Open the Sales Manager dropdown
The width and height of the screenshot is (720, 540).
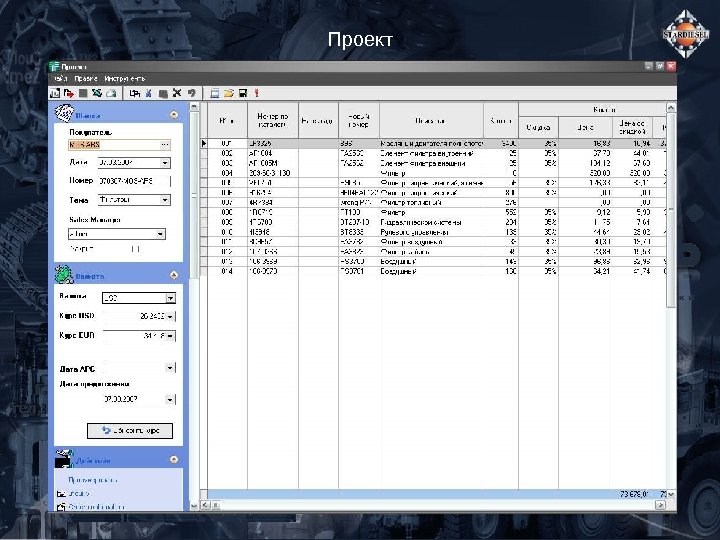coord(160,234)
